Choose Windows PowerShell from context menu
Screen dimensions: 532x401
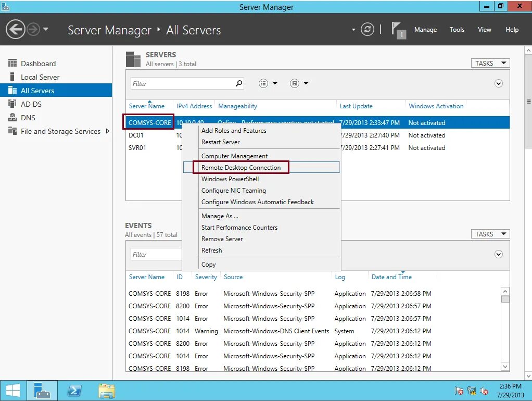(261, 179)
